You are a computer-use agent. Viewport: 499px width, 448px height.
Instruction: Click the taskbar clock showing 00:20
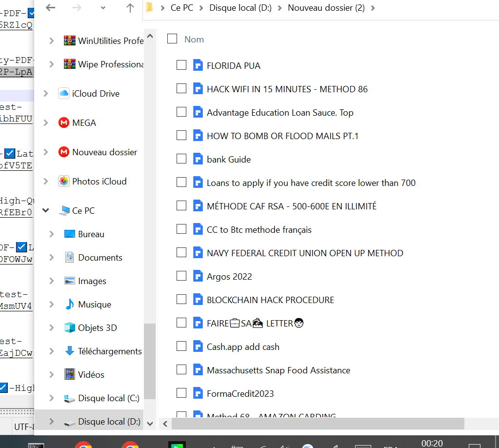tap(432, 443)
